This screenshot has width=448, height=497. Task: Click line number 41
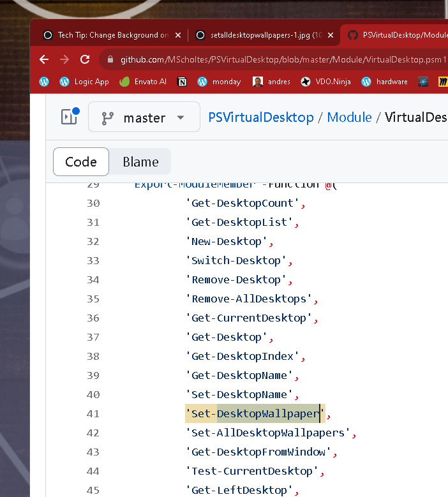93,413
